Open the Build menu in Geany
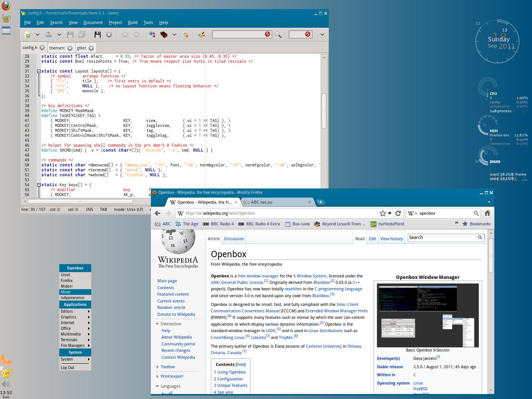 point(133,22)
